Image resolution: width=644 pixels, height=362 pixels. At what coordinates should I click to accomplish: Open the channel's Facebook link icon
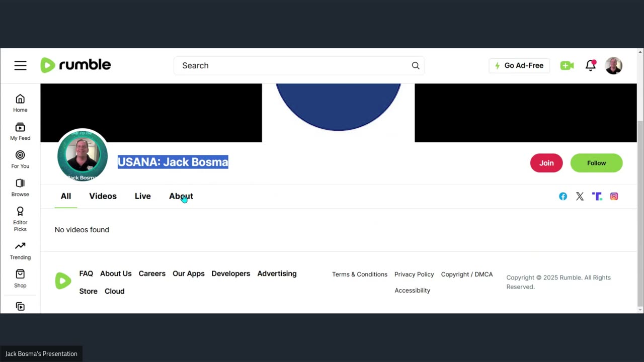[x=563, y=197]
